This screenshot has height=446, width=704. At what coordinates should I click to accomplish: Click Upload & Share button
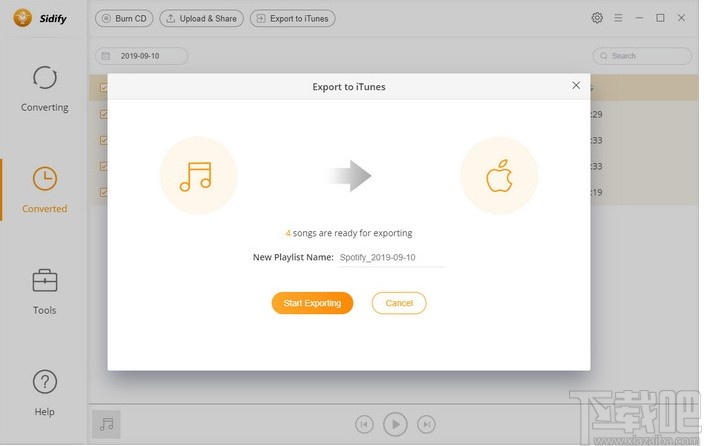pos(202,18)
